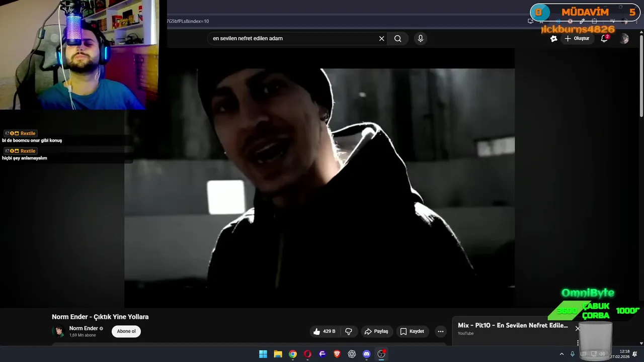This screenshot has height=362, width=644.
Task: Switch to OBS Studio in the taskbar
Action: [x=381, y=354]
